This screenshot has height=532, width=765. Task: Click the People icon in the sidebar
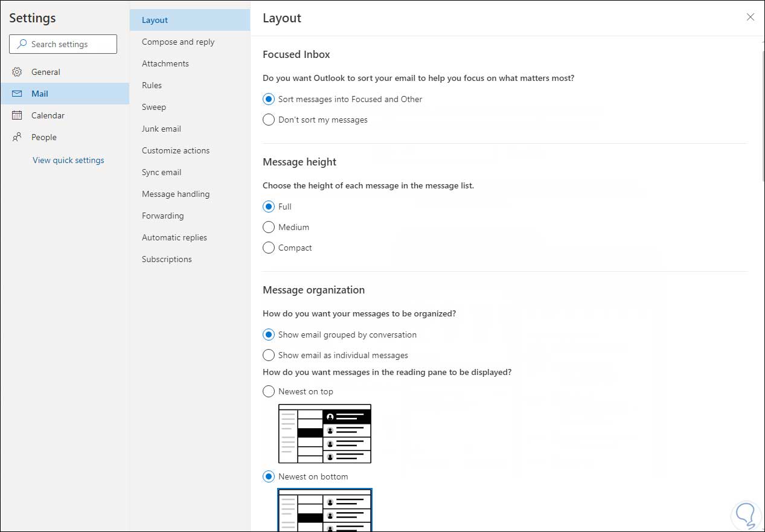click(x=17, y=137)
